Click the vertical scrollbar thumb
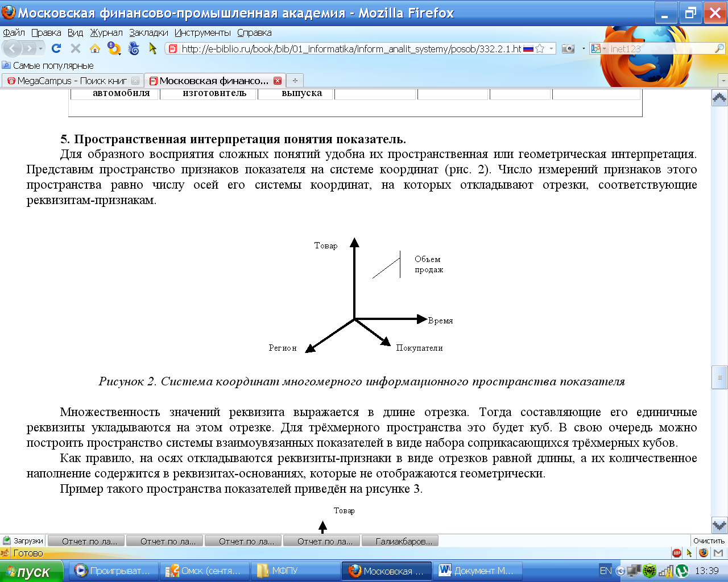 [719, 377]
